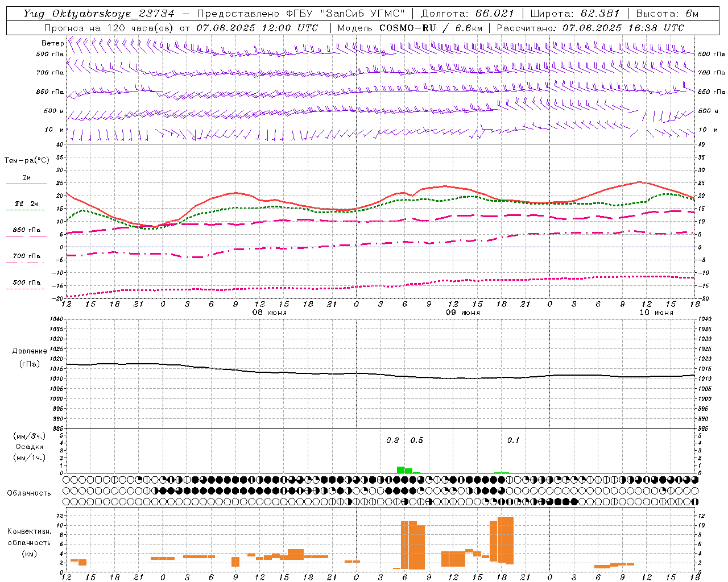This screenshot has height=582, width=728.
Task: Click the Осадки precipitation label
Action: [30, 447]
